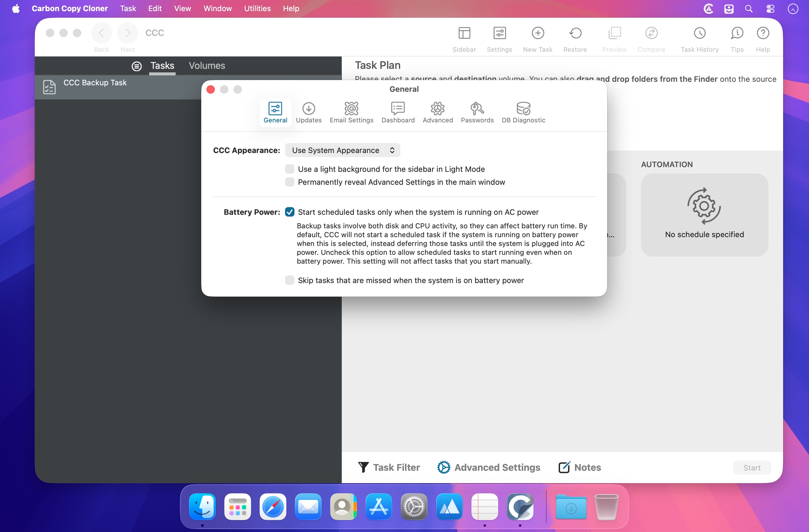809x532 pixels.
Task: Open App Store from the Dock
Action: (x=379, y=507)
